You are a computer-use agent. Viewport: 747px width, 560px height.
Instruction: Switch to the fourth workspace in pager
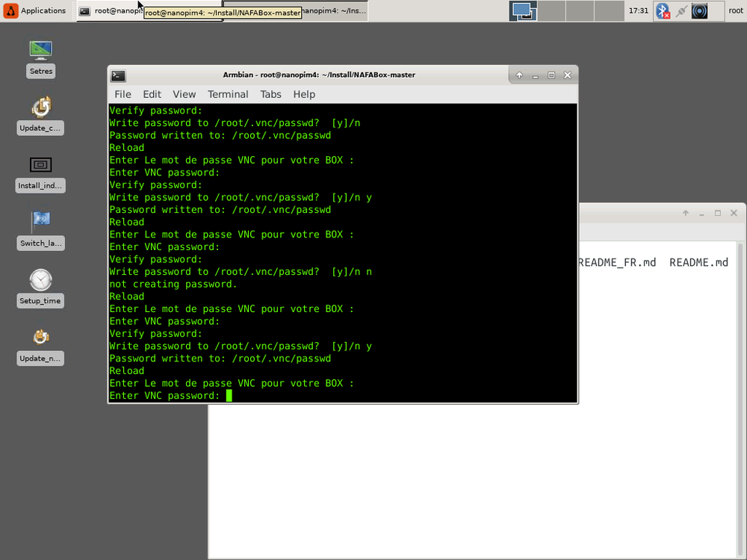(x=610, y=11)
